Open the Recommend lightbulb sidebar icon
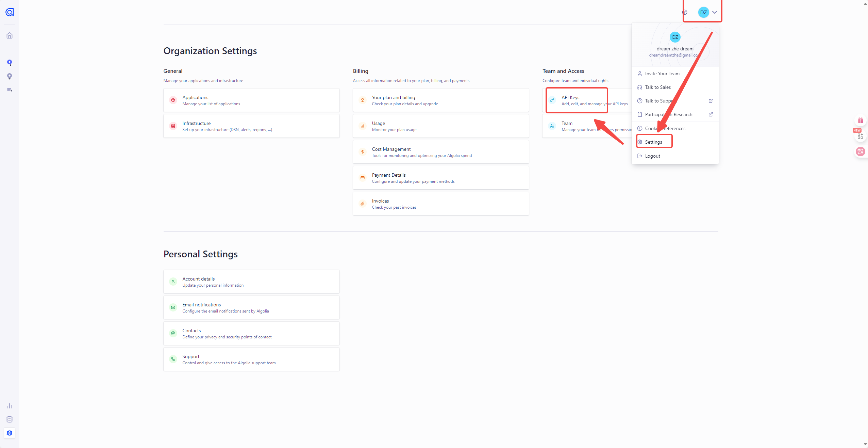 coord(10,76)
